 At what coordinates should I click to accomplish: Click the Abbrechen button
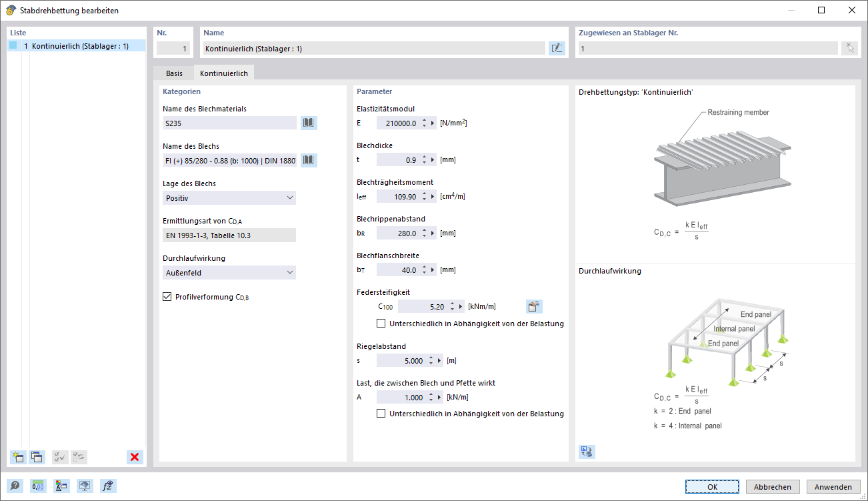(773, 486)
